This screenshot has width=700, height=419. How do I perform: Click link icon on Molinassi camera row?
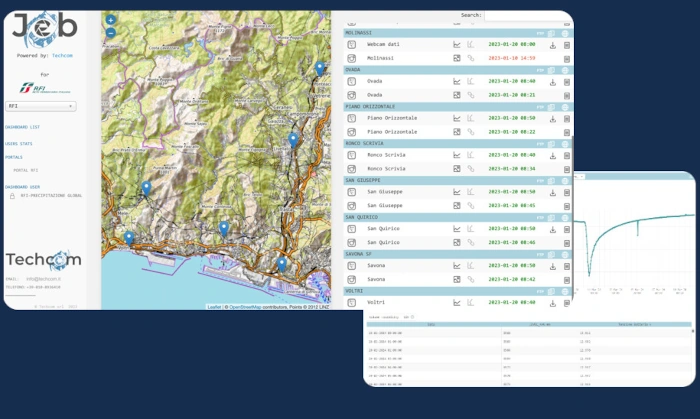pyautogui.click(x=471, y=58)
